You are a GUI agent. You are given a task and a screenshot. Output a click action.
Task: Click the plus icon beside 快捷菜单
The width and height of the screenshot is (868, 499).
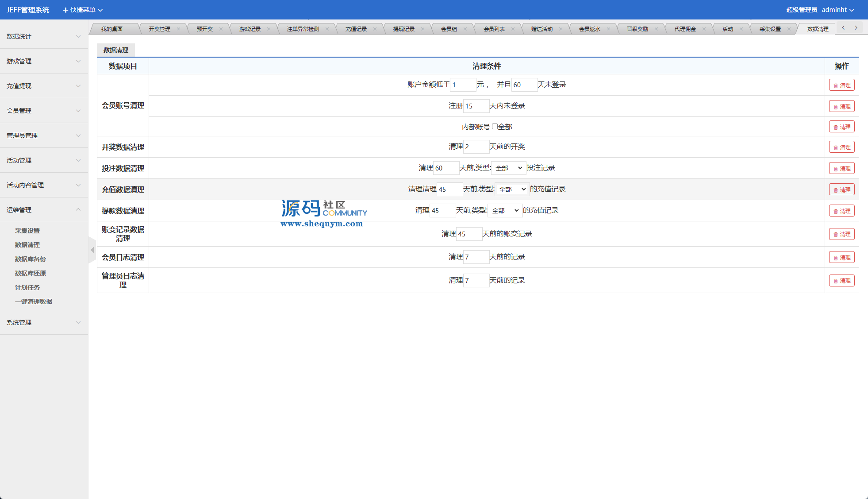point(65,10)
